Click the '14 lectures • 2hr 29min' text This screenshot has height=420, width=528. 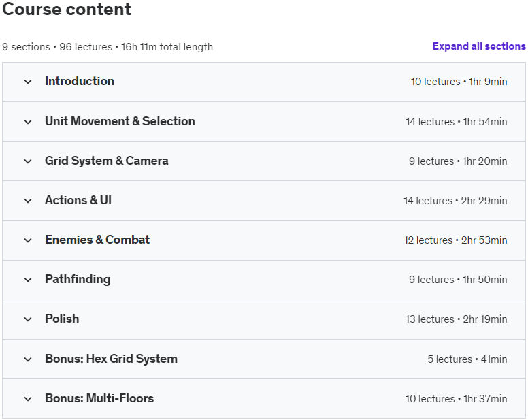point(455,201)
